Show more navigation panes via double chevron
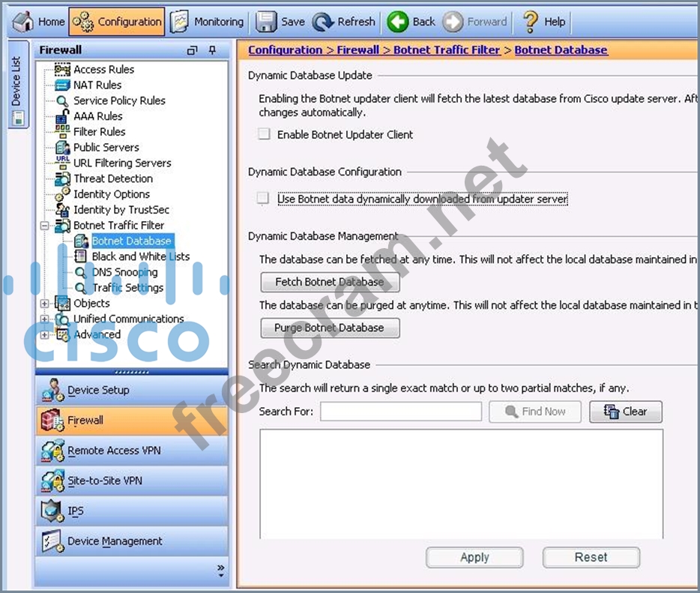The height and width of the screenshot is (593, 700). click(220, 571)
